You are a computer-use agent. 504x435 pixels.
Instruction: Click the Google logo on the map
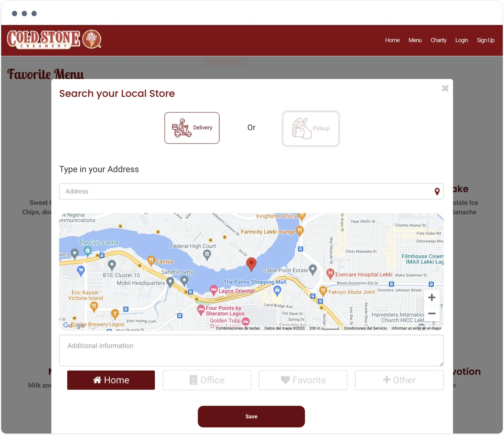tap(74, 325)
